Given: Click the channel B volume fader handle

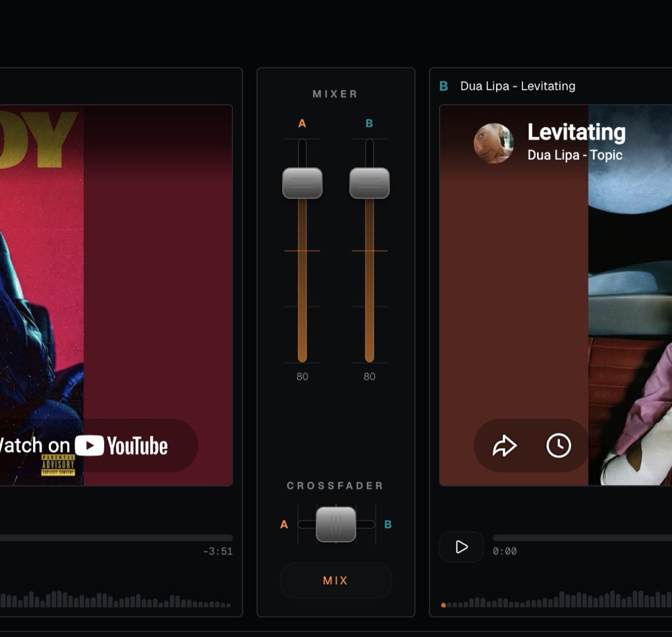Looking at the screenshot, I should pos(370,183).
